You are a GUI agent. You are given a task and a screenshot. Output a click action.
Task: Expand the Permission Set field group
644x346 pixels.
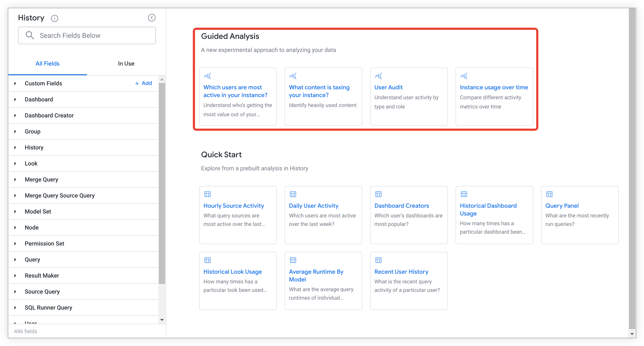(15, 243)
